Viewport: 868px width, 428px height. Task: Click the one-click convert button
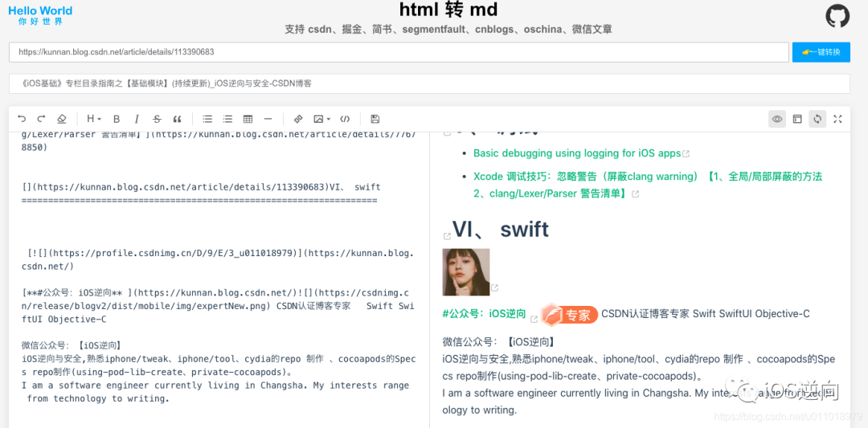pos(821,52)
